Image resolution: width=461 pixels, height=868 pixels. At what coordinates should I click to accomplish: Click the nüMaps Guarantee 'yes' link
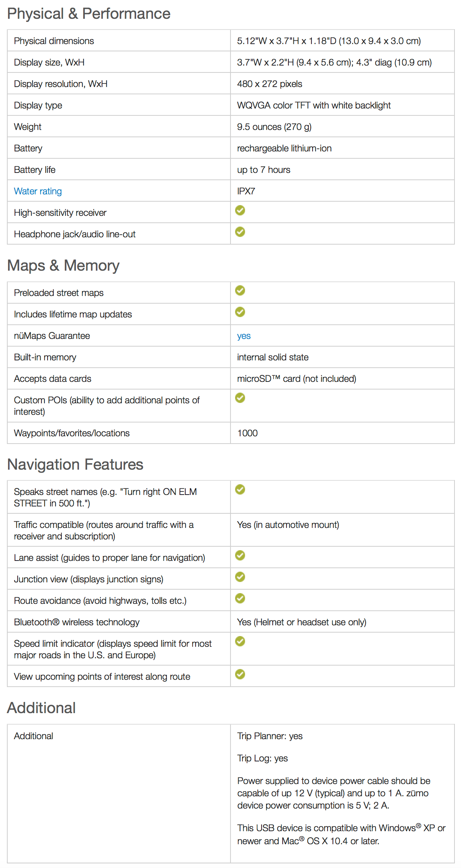(244, 336)
